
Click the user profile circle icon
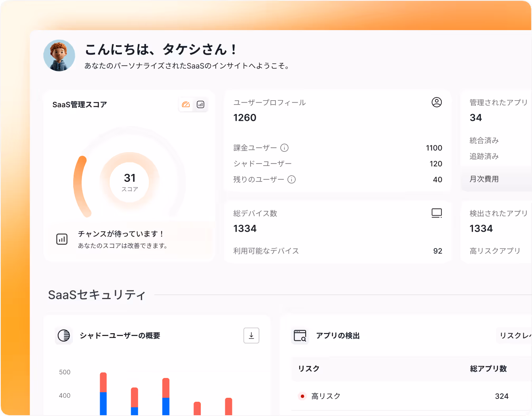(437, 102)
